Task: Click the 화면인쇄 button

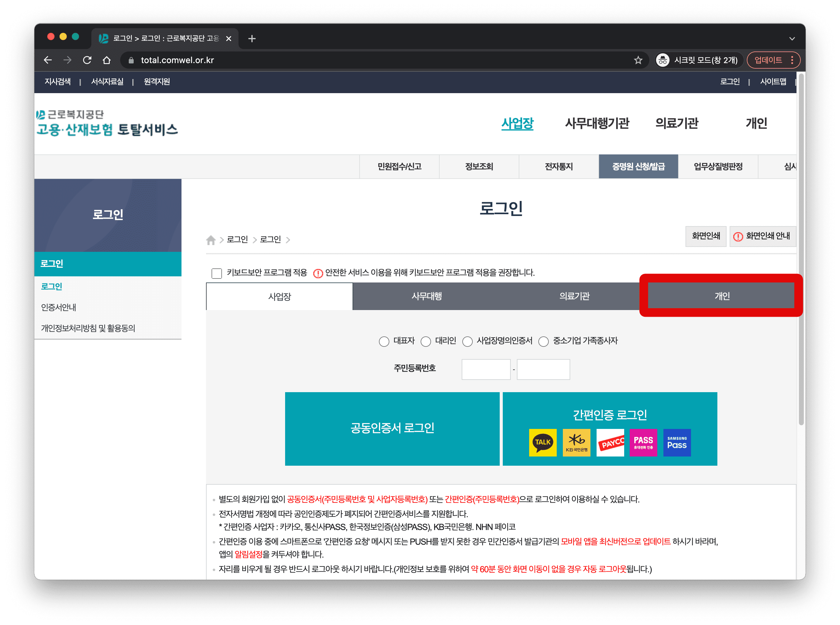Action: [706, 236]
